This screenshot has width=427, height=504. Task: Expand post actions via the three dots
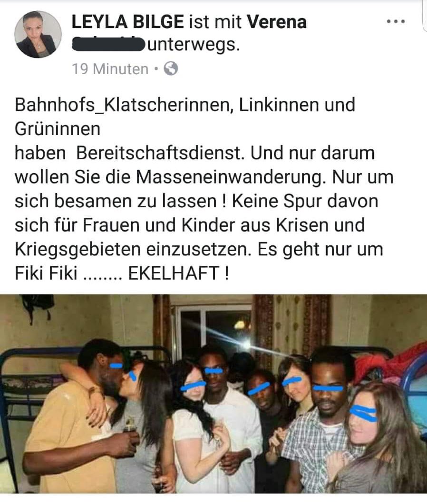tap(396, 21)
